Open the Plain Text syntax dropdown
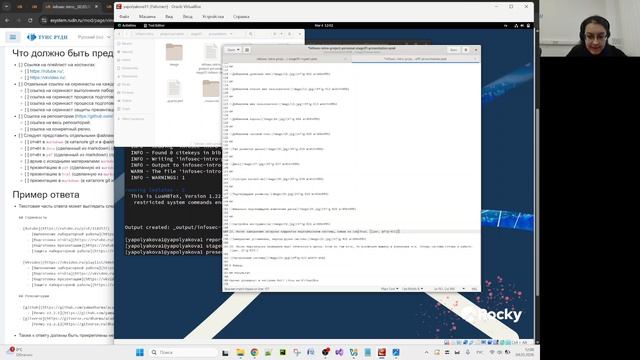 coord(389,289)
